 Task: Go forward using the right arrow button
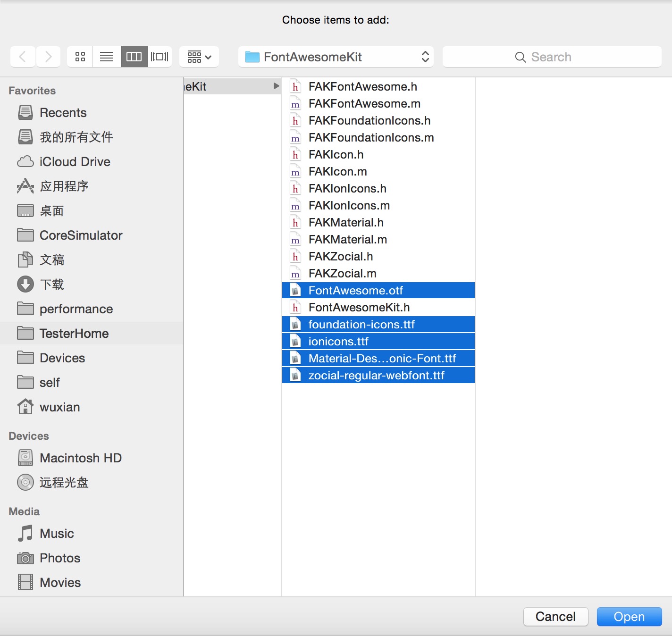click(48, 57)
